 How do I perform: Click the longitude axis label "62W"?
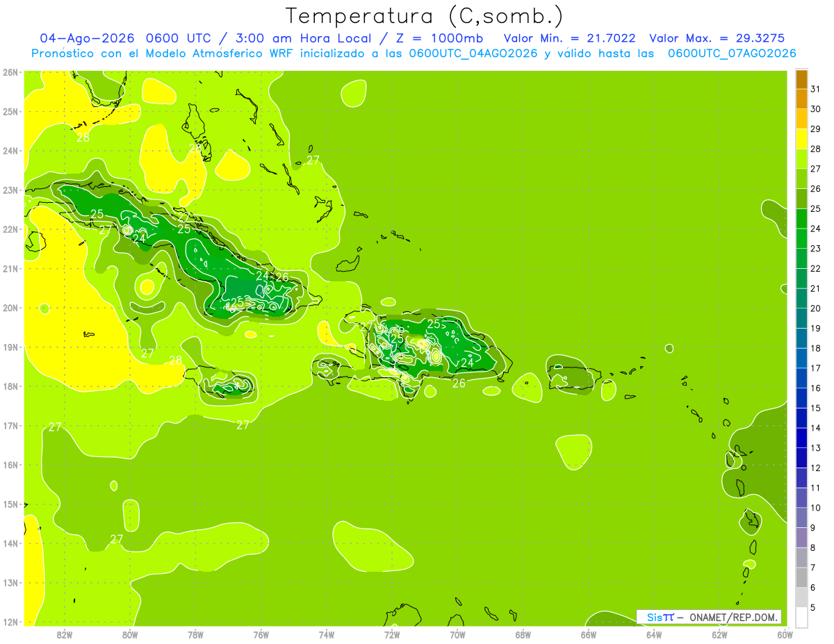pos(719,634)
